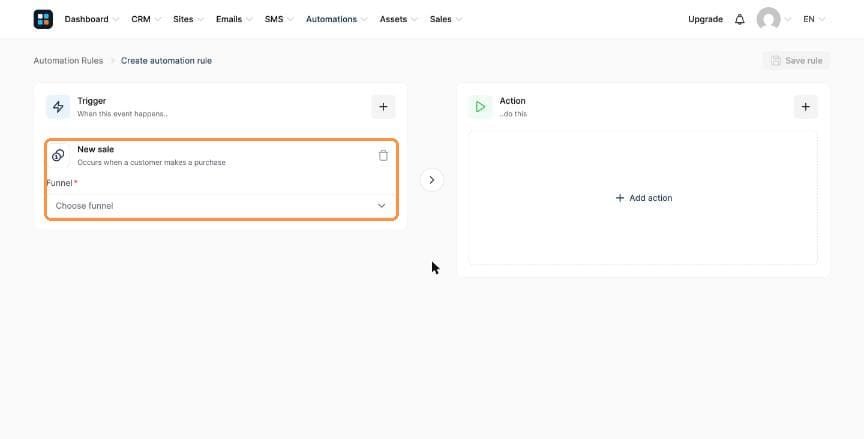Click the Action play icon
Screen dimensions: 864x439
click(480, 107)
